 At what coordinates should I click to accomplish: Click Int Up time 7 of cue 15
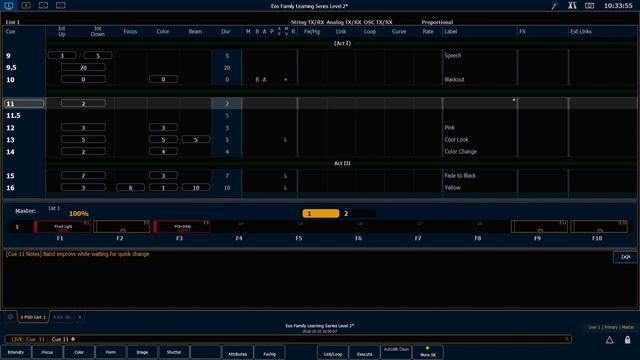coord(83,176)
